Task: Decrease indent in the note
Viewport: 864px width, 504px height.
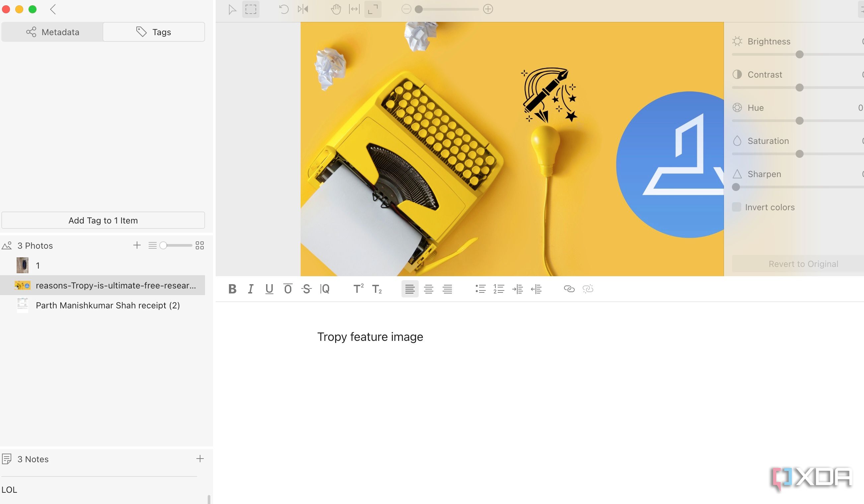Action: (536, 289)
